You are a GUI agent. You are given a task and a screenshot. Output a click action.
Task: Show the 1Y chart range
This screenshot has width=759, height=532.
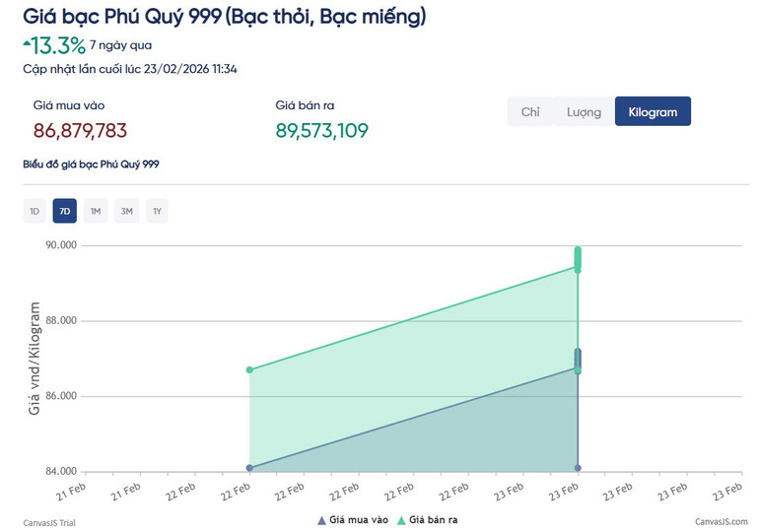coord(157,211)
